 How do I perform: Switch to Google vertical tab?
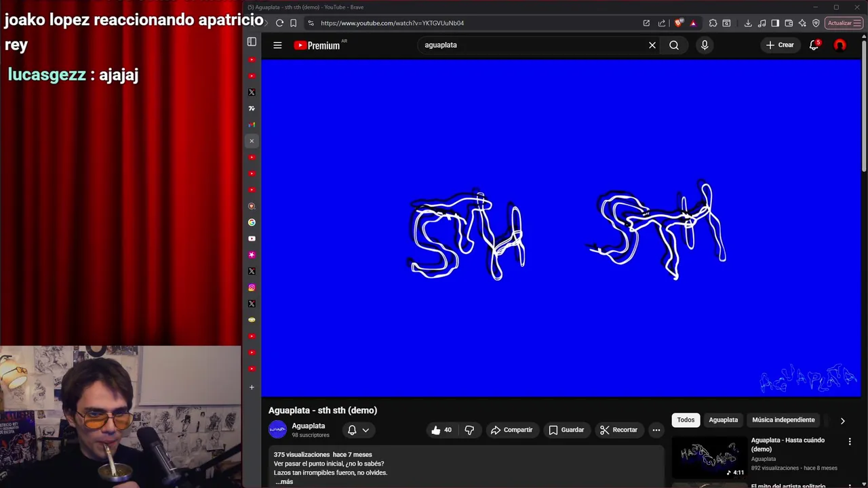[252, 222]
